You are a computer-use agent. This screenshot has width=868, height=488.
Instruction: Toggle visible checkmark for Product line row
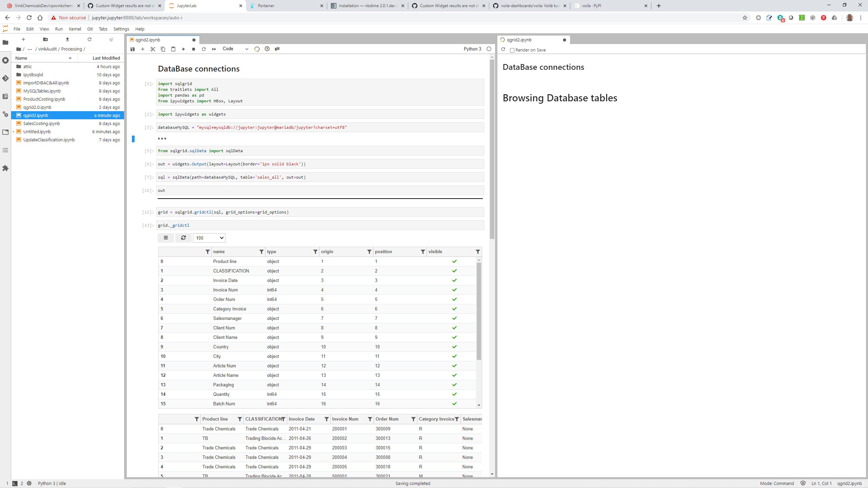(454, 261)
